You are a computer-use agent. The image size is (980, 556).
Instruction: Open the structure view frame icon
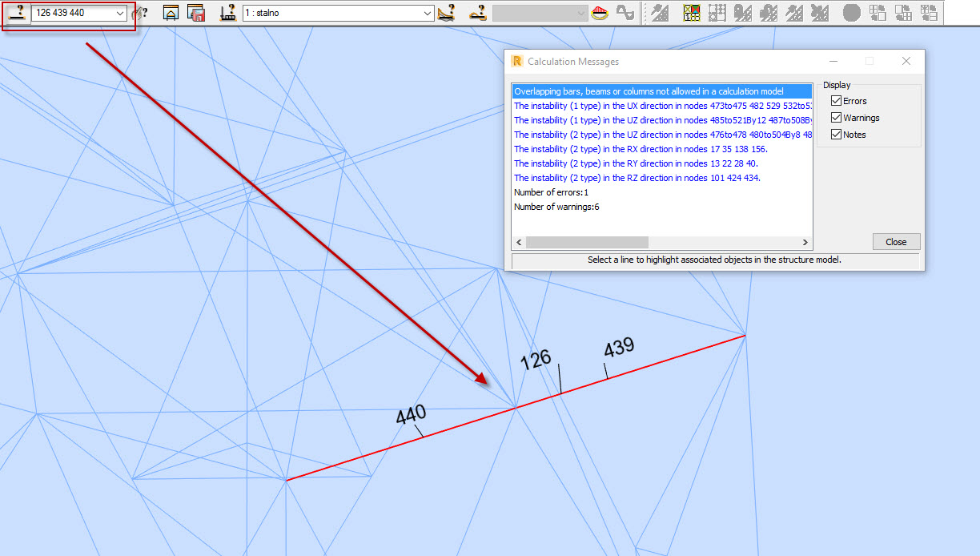pos(170,13)
